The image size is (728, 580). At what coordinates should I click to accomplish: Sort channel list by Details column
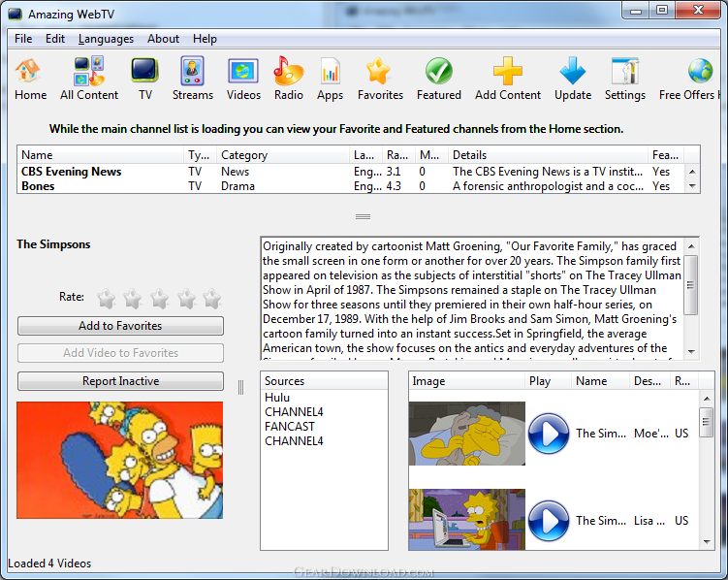pyautogui.click(x=548, y=154)
